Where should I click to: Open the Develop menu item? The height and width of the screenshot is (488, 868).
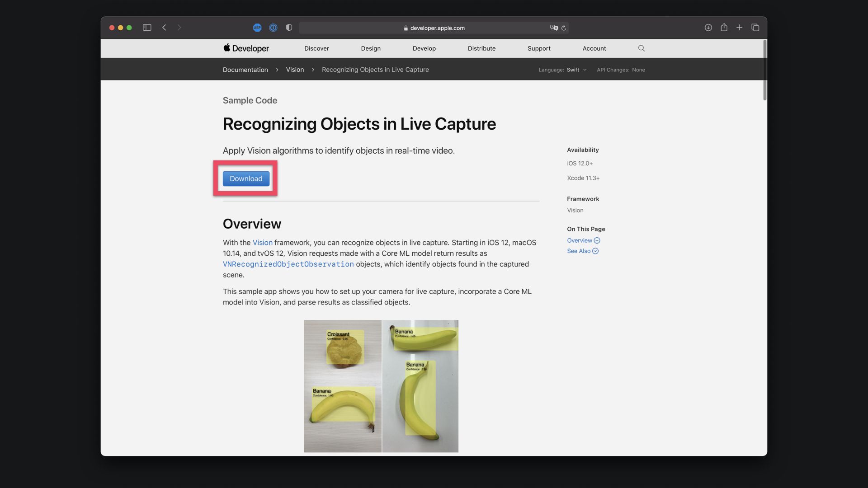pos(424,48)
